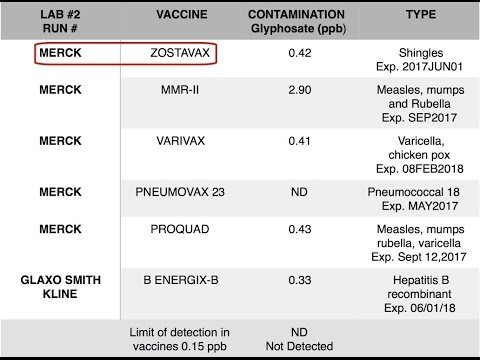480x360 pixels.
Task: Select the B ENERGIX-B vaccine cell
Action: (x=181, y=280)
